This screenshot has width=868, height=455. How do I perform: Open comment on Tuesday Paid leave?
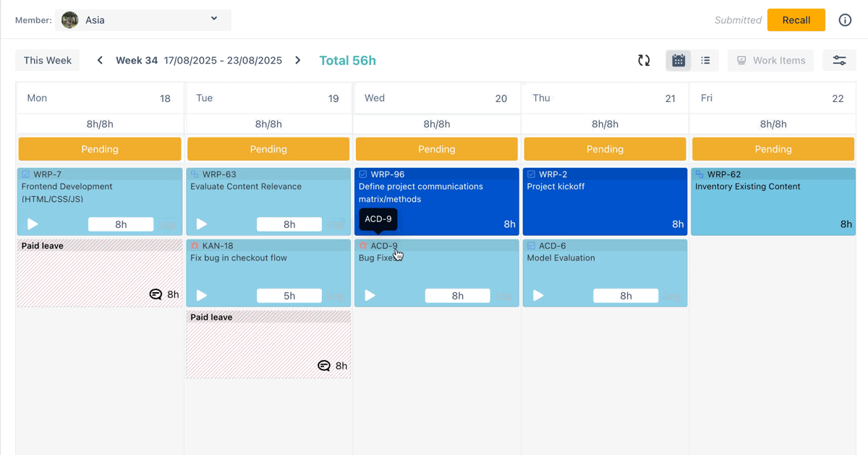click(x=324, y=366)
